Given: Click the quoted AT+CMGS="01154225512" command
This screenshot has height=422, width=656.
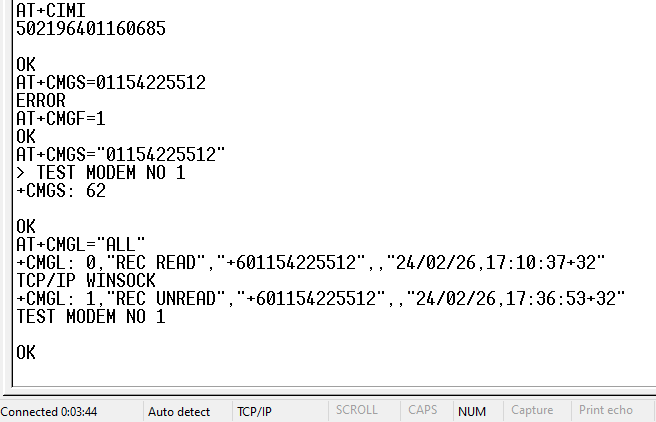Looking at the screenshot, I should pyautogui.click(x=120, y=154).
